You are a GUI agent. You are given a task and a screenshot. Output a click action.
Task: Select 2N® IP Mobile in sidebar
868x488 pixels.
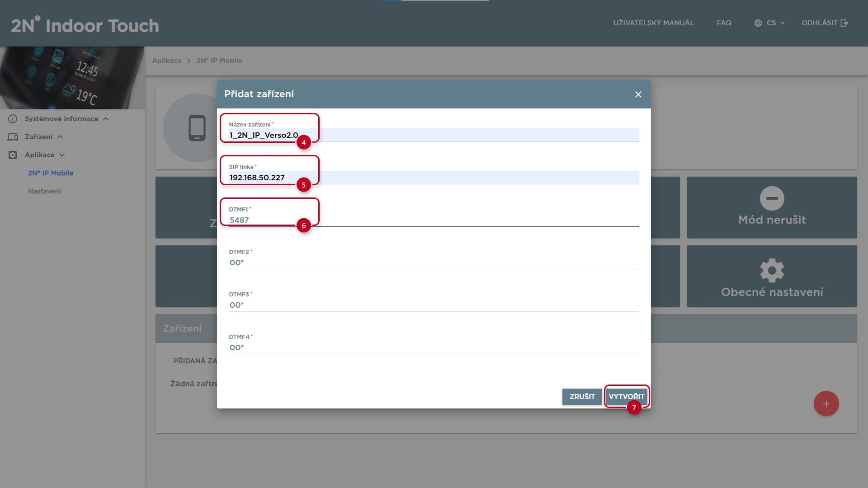[51, 173]
